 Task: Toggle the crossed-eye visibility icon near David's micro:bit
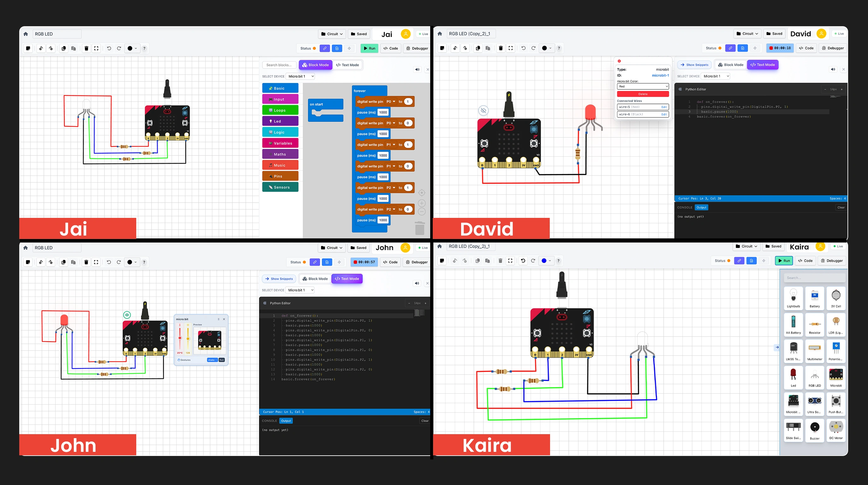point(483,111)
